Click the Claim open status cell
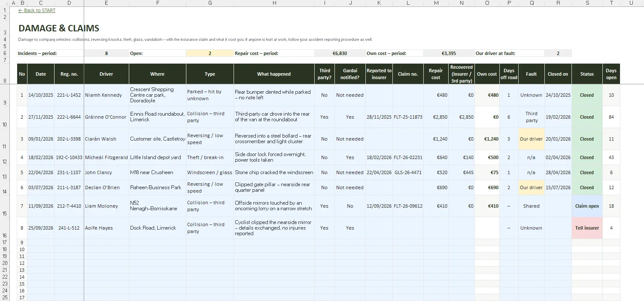644x301 pixels. [587, 206]
